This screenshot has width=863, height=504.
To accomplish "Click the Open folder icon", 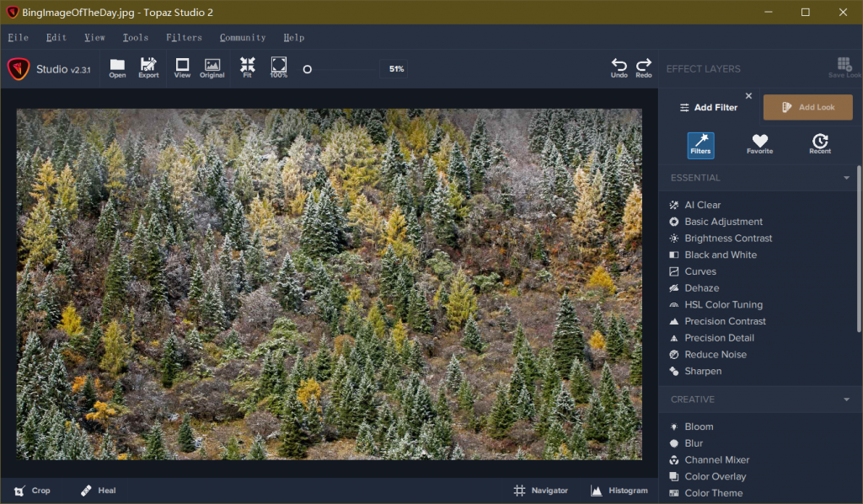I will point(117,67).
